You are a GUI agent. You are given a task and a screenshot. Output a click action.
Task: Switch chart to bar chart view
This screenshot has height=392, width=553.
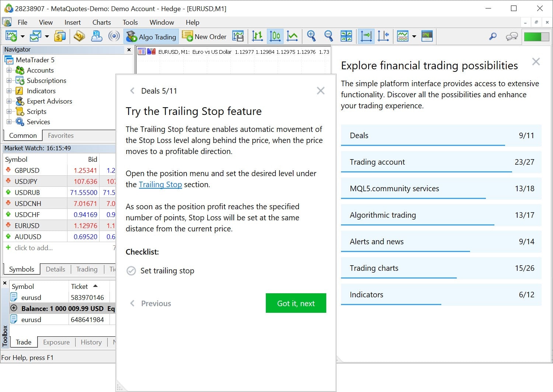257,36
